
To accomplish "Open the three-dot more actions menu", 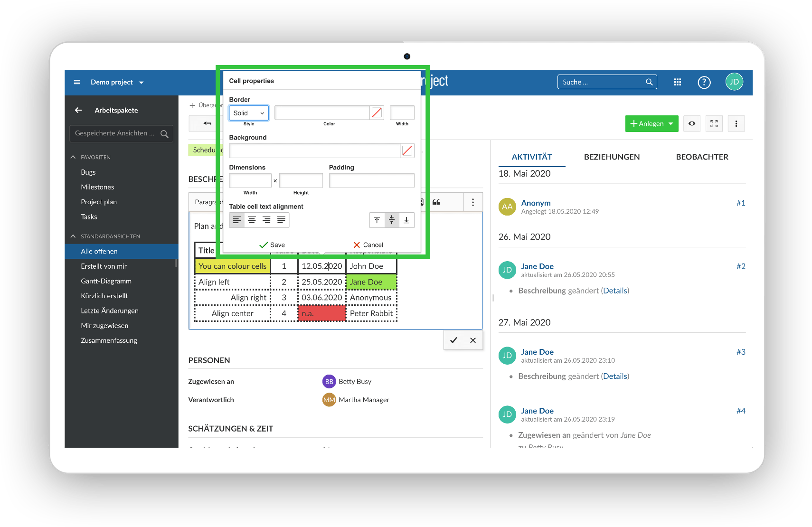I will pyautogui.click(x=736, y=123).
